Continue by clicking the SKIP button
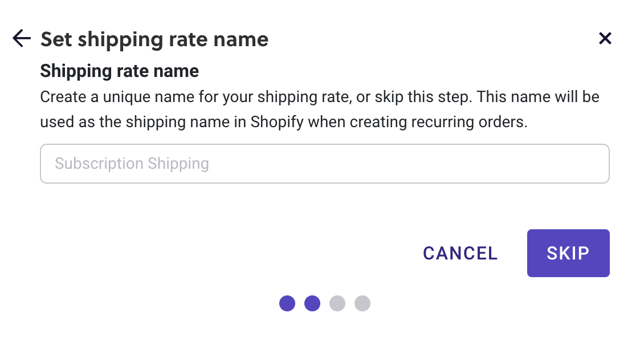644x349 pixels. [x=568, y=253]
